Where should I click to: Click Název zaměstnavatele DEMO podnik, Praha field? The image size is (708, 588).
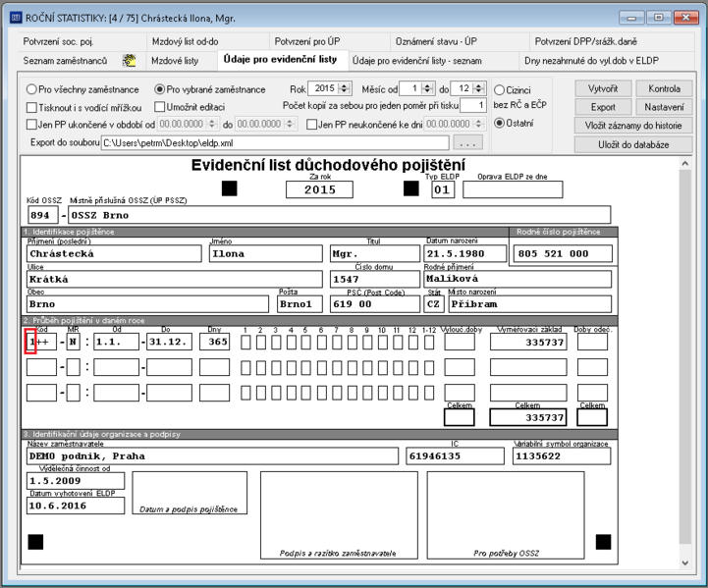(213, 455)
